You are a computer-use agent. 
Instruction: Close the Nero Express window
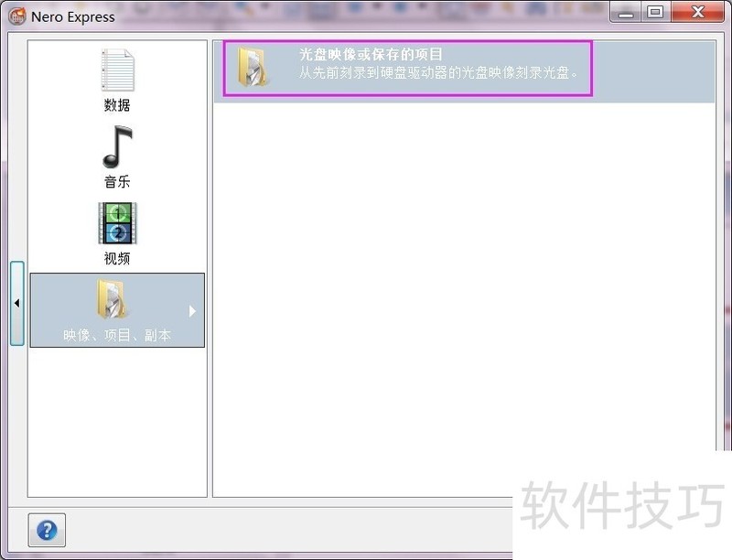coord(697,13)
